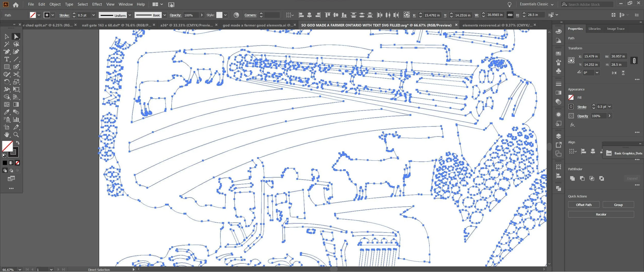Open graphic Style dropdown
This screenshot has height=272, width=644.
click(225, 15)
